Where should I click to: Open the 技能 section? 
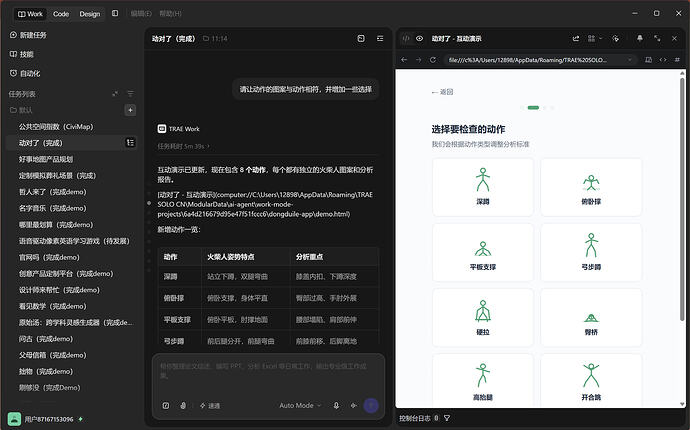[x=22, y=54]
